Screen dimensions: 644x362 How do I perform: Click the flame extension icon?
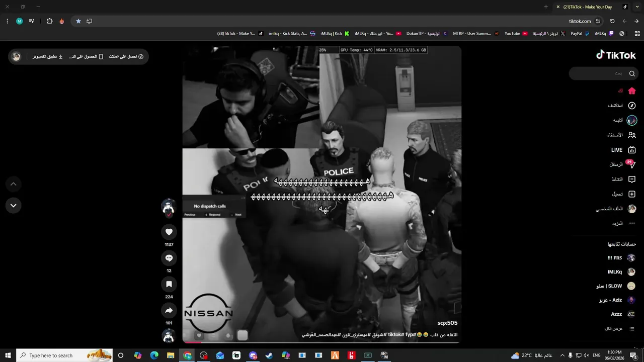[x=61, y=21]
